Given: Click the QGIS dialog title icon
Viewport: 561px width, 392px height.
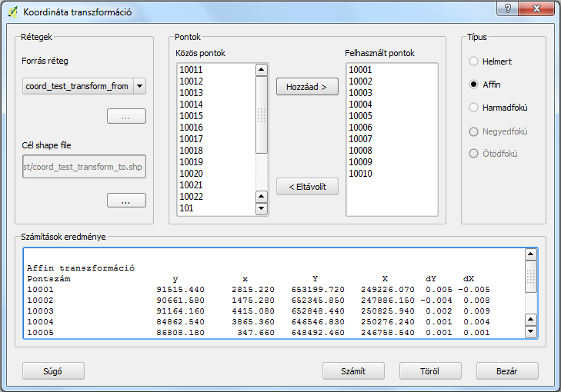Looking at the screenshot, I should [x=12, y=12].
